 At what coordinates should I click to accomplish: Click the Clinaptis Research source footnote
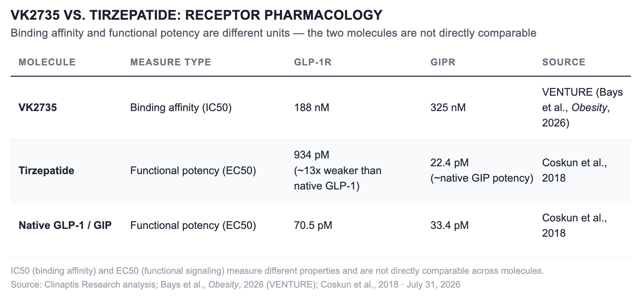tap(235, 284)
